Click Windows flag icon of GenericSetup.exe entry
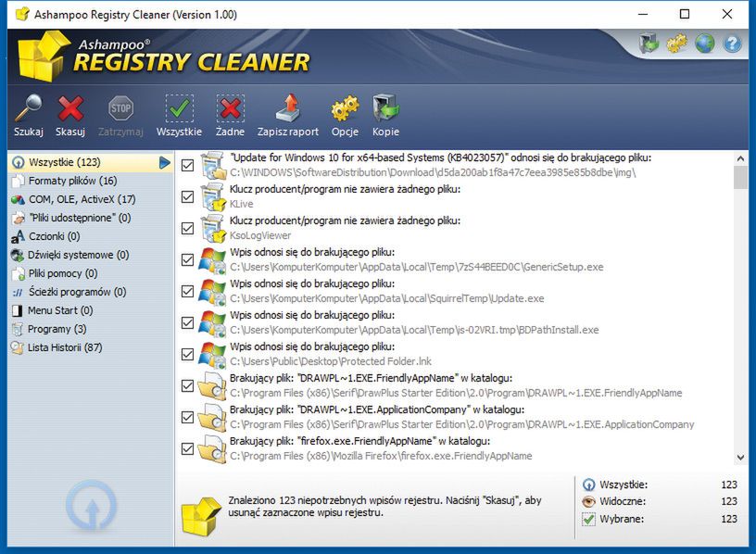The width and height of the screenshot is (756, 554). click(213, 260)
